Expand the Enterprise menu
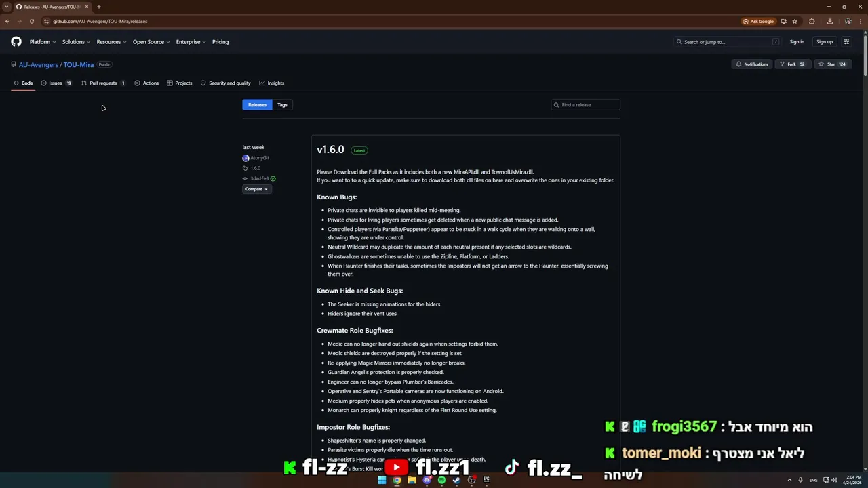This screenshot has width=868, height=488. click(191, 42)
